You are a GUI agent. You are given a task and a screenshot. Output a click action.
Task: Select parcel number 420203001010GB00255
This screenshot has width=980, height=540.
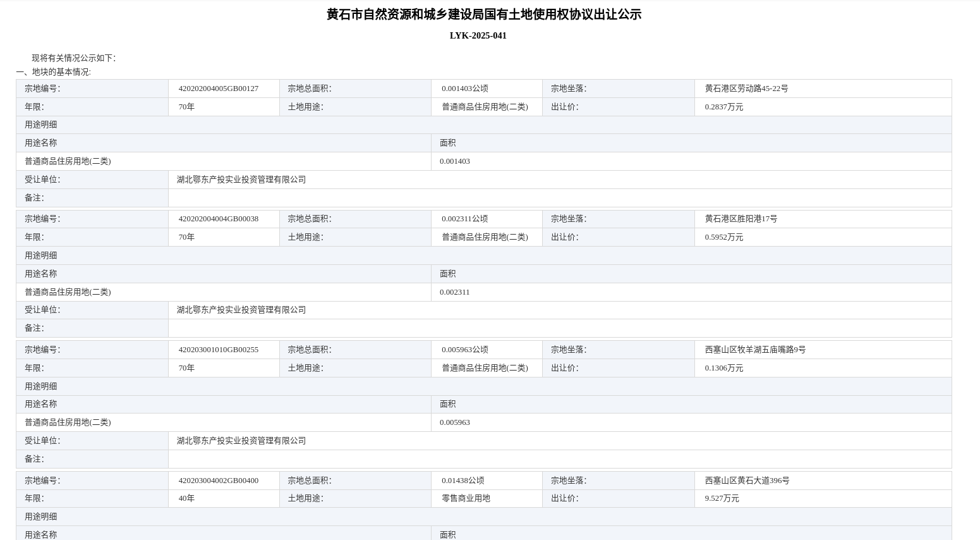point(218,350)
